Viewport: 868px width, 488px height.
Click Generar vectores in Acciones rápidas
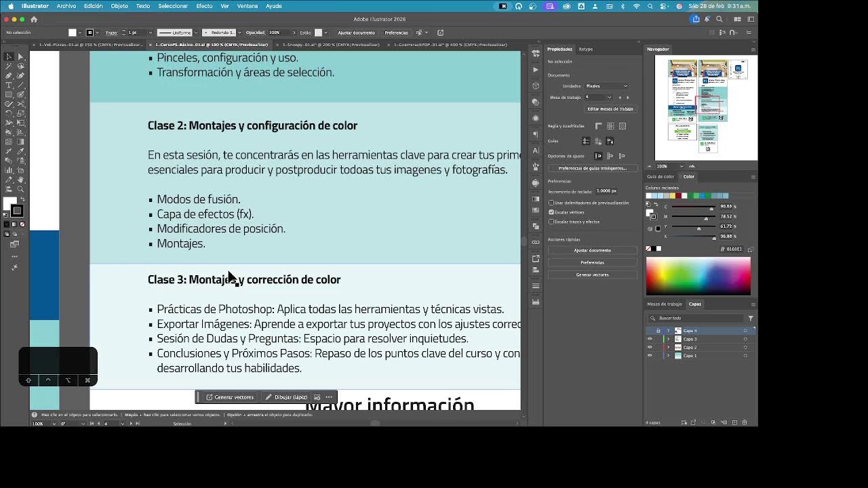(x=593, y=274)
